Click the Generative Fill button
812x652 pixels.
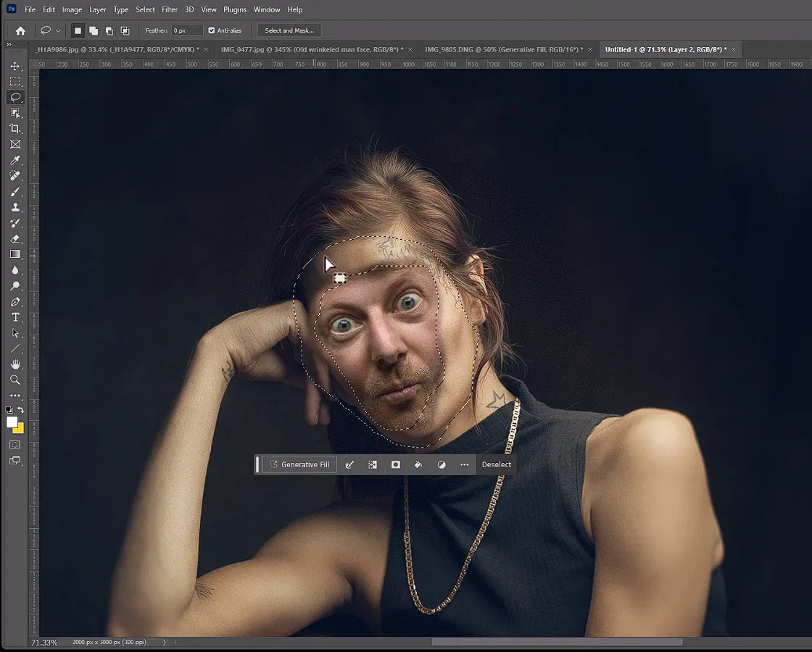click(x=299, y=464)
